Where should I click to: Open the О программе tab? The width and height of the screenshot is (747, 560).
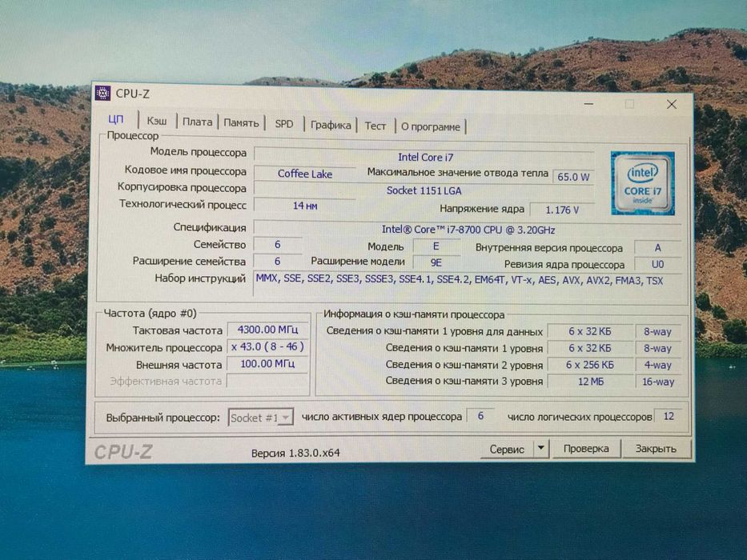tap(431, 126)
